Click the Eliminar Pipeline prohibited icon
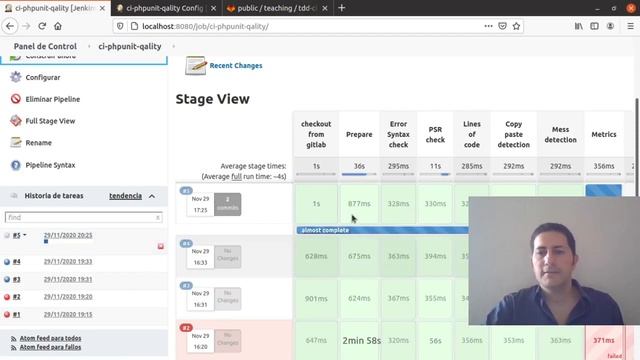 [16, 99]
